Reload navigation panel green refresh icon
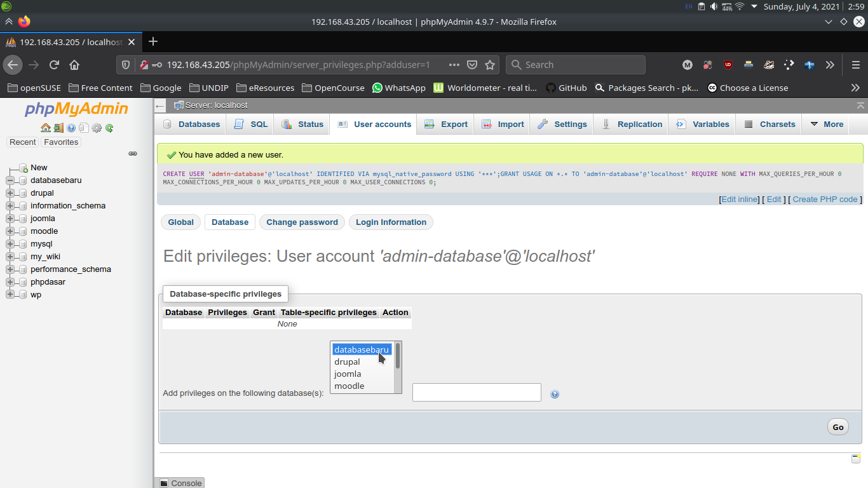 pyautogui.click(x=109, y=128)
